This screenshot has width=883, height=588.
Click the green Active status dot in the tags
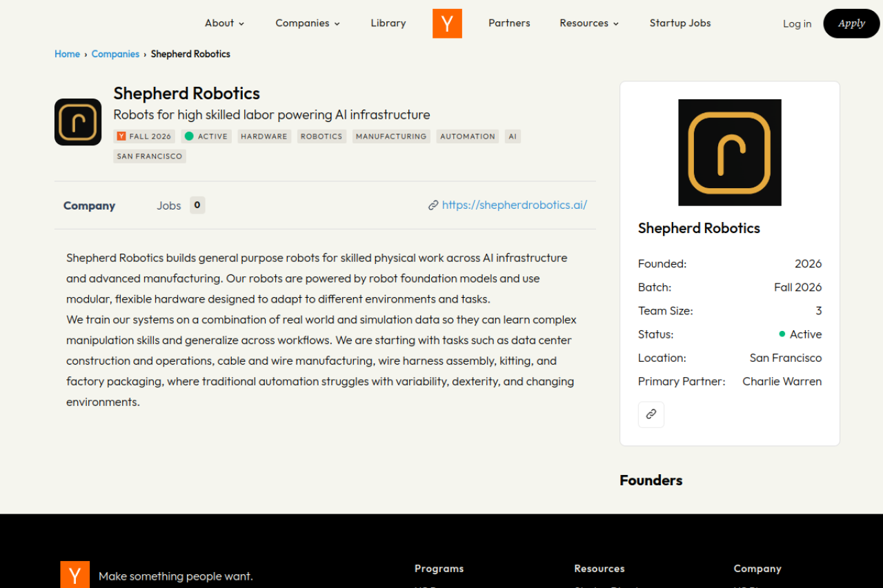(x=189, y=136)
